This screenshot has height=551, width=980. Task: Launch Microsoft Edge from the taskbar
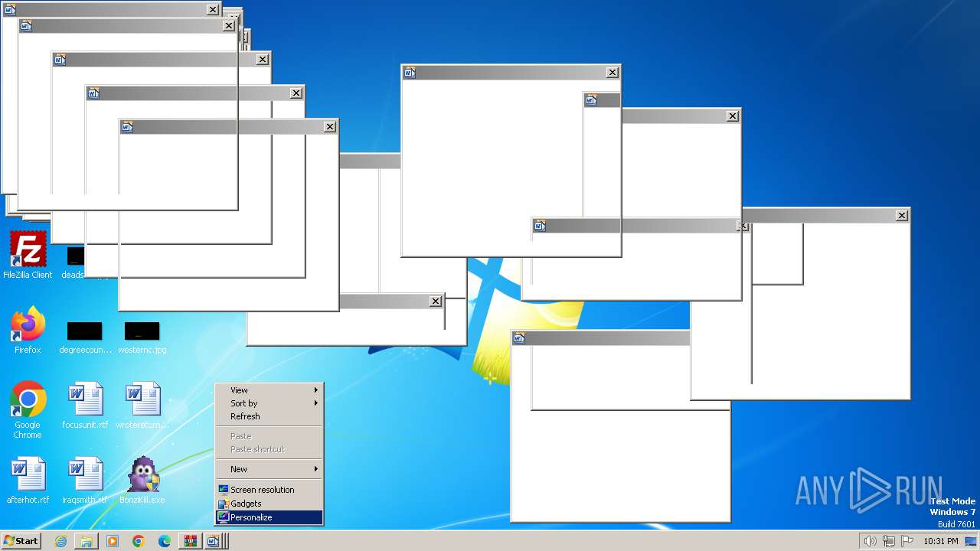(165, 541)
